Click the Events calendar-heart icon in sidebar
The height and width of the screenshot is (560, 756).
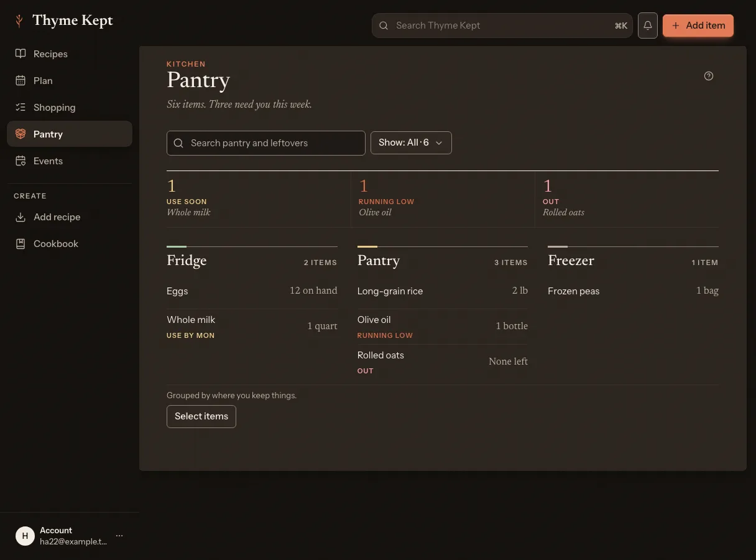21,161
